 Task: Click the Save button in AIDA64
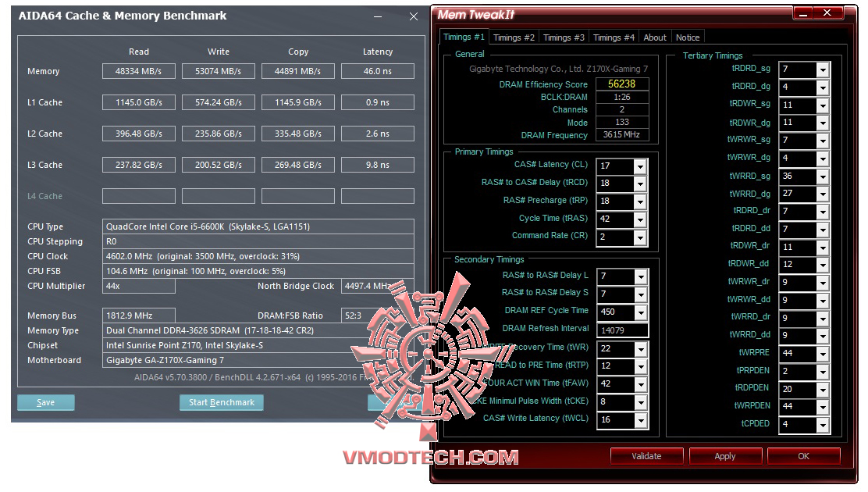point(45,402)
